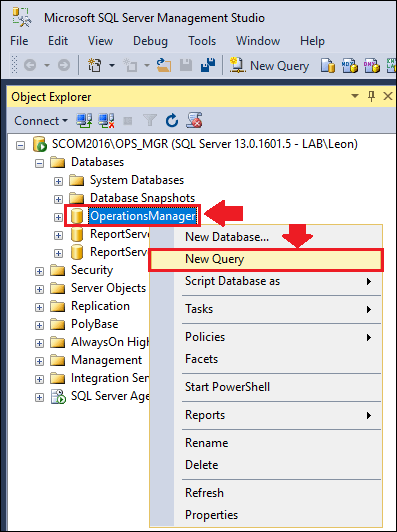The height and width of the screenshot is (532, 397).
Task: Collapse the Databases folder node
Action: [39, 163]
